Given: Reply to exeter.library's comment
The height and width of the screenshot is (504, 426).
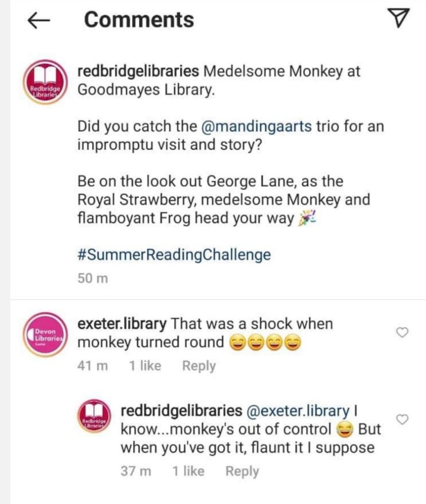Looking at the screenshot, I should click(200, 365).
